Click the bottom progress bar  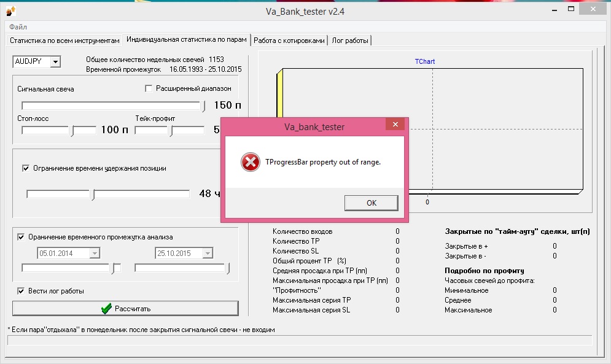click(300, 340)
